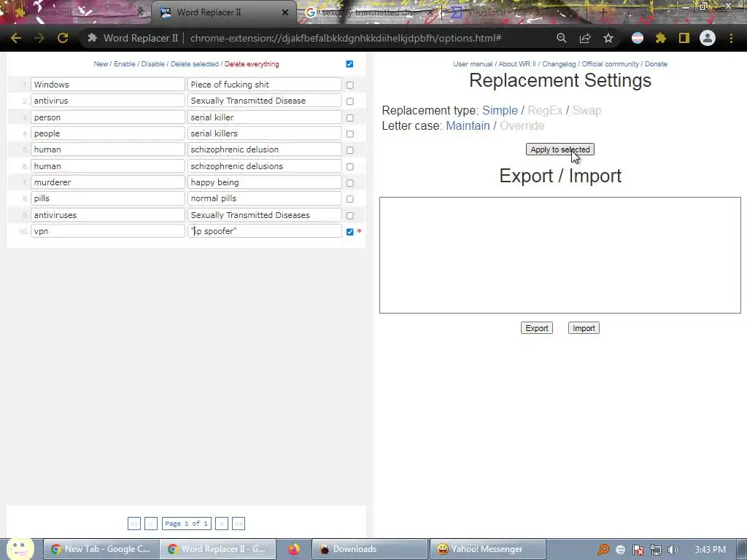Click the Disable link

(x=153, y=64)
